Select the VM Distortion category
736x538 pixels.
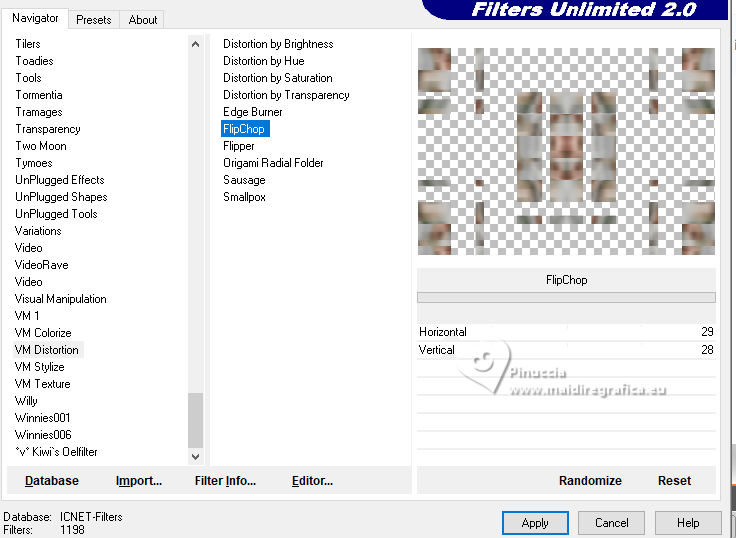(x=46, y=350)
